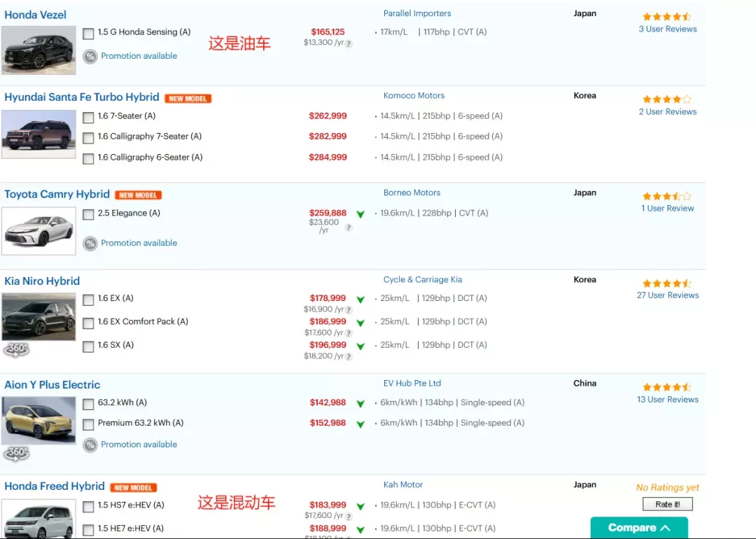This screenshot has width=756, height=539.
Task: Click the Kia Niro Hybrid star rating
Action: click(667, 283)
